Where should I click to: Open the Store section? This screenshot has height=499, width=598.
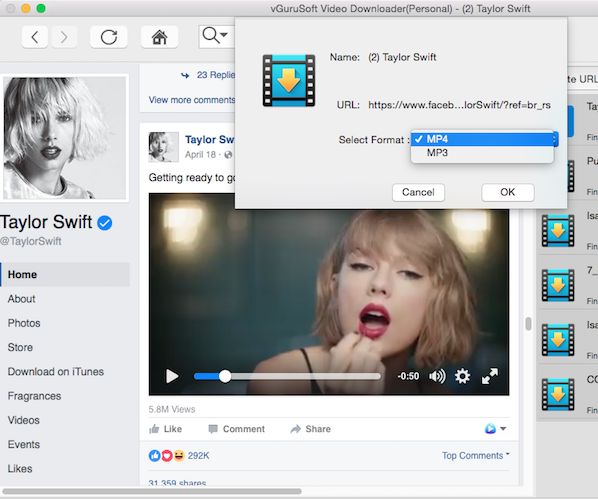(x=20, y=348)
